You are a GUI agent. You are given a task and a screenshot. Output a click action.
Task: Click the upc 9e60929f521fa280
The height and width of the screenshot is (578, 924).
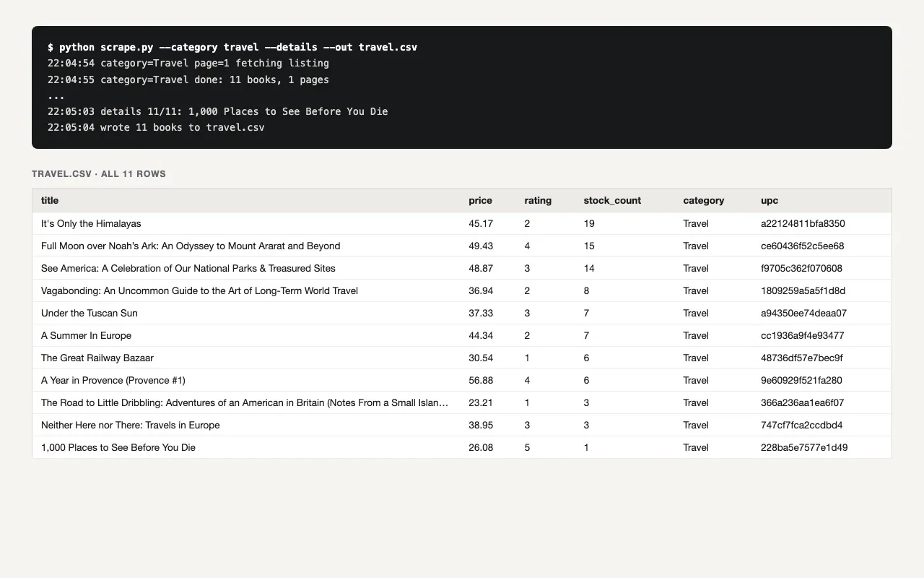(801, 380)
